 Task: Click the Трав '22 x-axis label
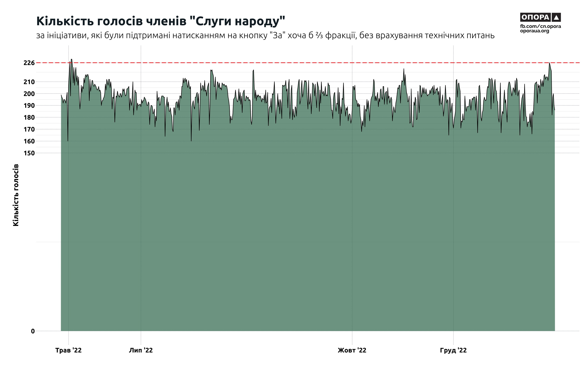[68, 351]
